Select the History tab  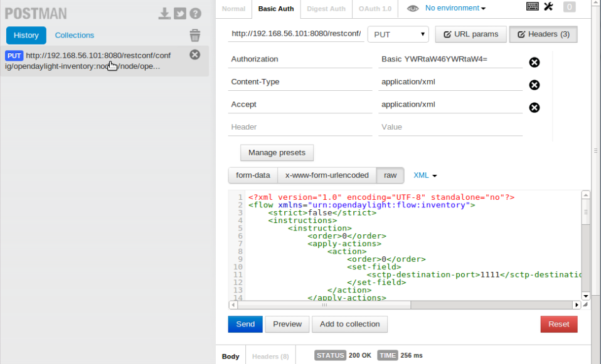pyautogui.click(x=26, y=35)
